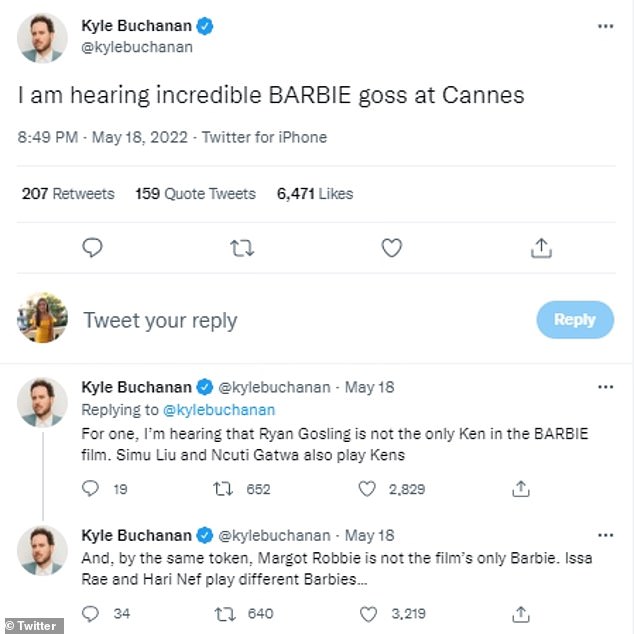Reply to the main BARBIE goss tweet
Screen dimensions: 634x634
tap(92, 247)
